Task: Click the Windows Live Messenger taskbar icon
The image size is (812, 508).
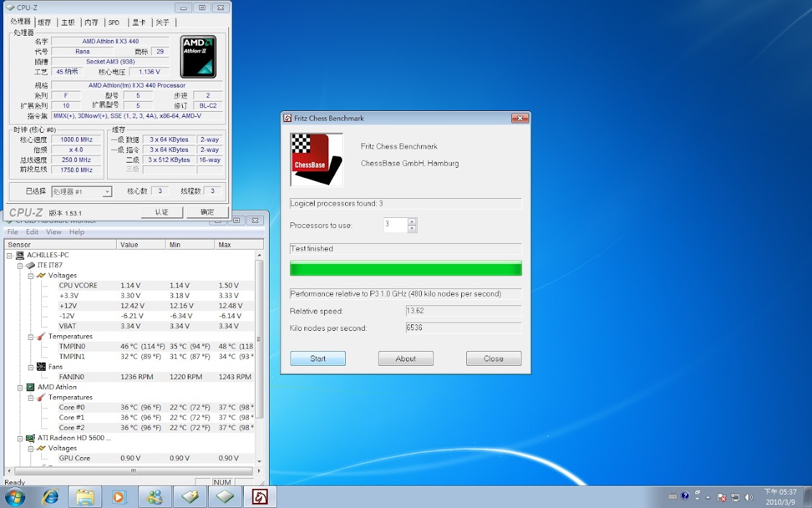Action: pyautogui.click(x=155, y=497)
